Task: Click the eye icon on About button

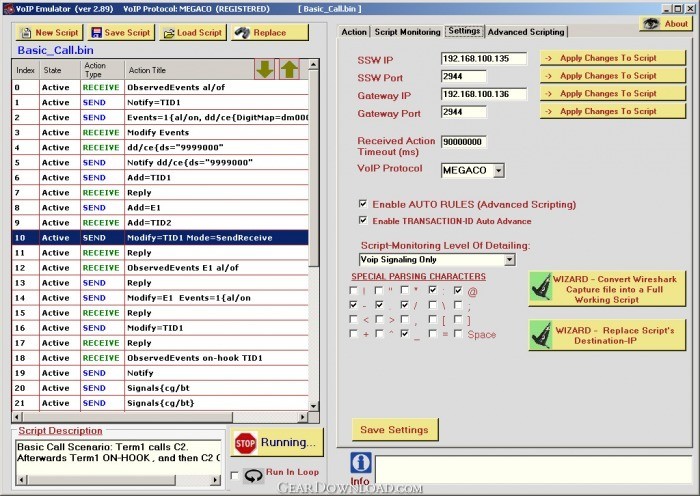Action: tap(651, 24)
